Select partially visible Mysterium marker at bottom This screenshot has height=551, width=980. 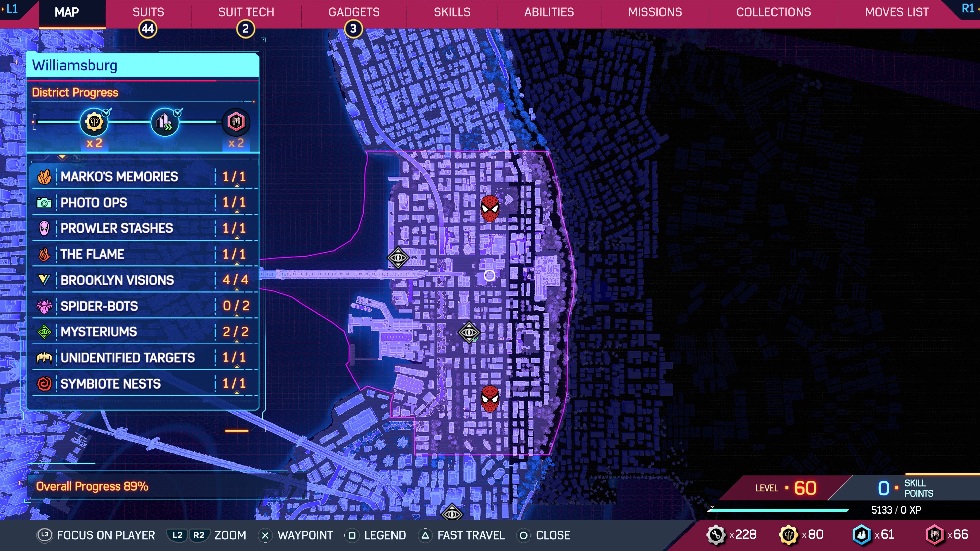[x=452, y=512]
